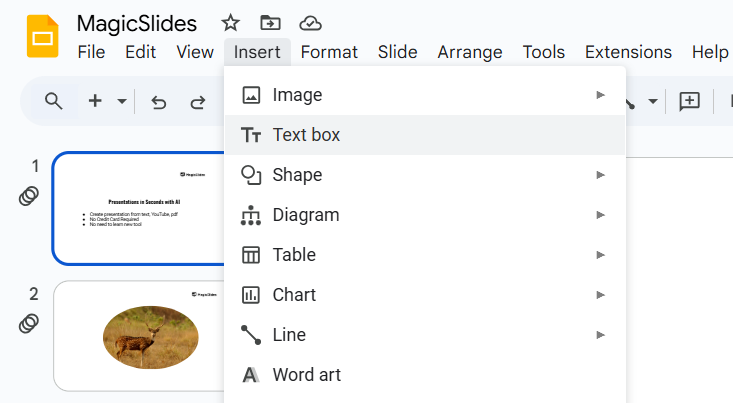Viewport: 733px width, 403px height.
Task: Click the search menus magnifier icon
Action: 54,101
